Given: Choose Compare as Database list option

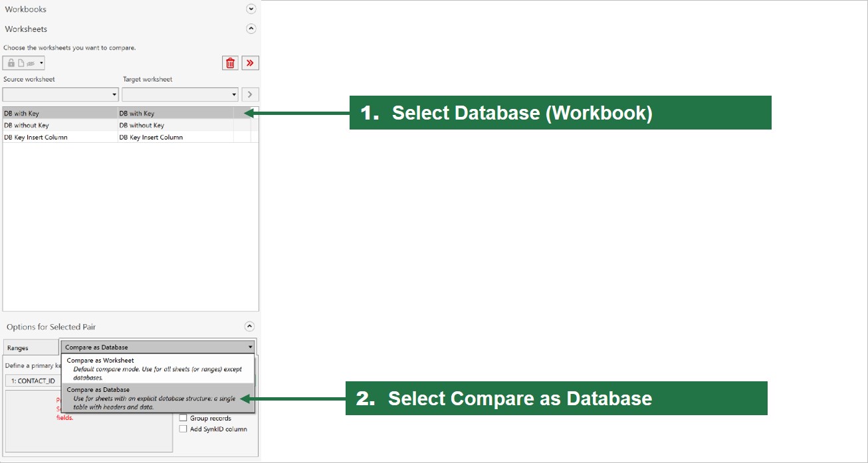Looking at the screenshot, I should 158,398.
